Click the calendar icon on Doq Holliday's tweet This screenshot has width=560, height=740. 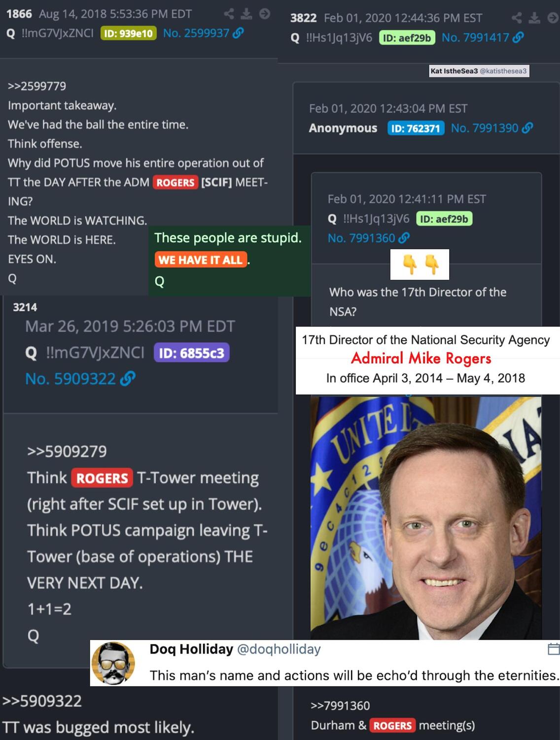[554, 649]
